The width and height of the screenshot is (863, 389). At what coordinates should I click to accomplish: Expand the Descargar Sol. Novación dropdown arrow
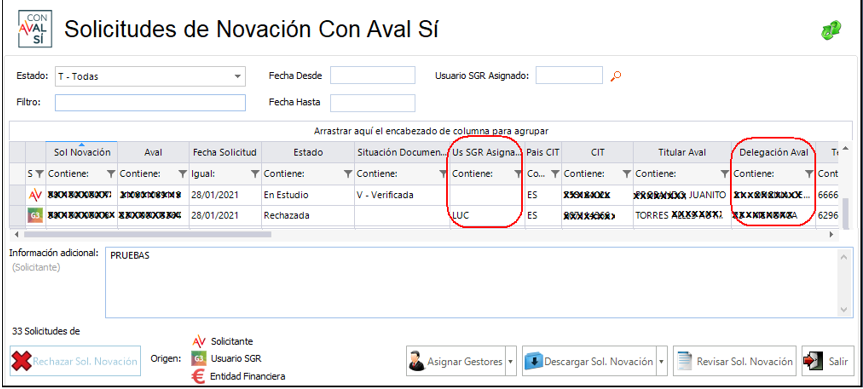[x=661, y=361]
